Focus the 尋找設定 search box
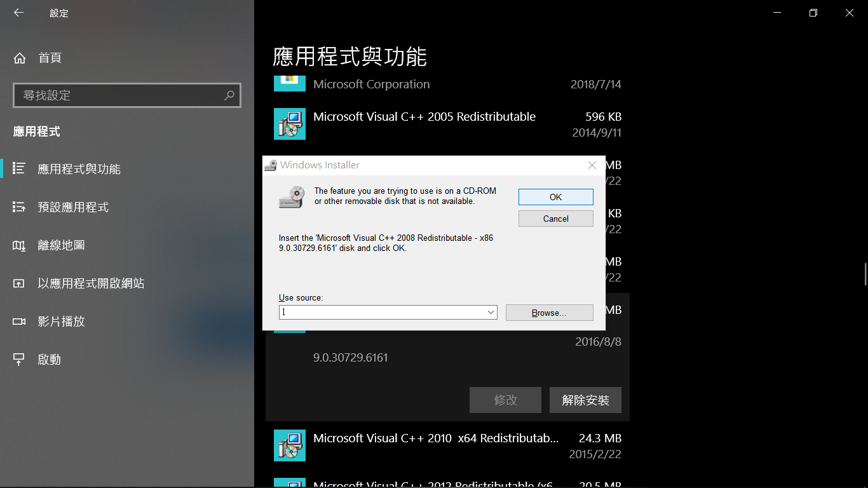 tap(127, 95)
